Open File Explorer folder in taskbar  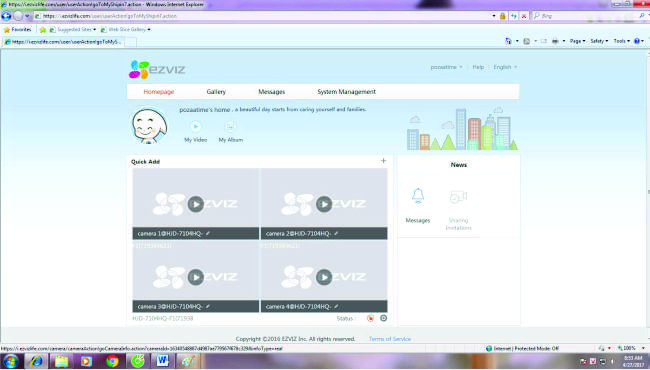click(61, 361)
